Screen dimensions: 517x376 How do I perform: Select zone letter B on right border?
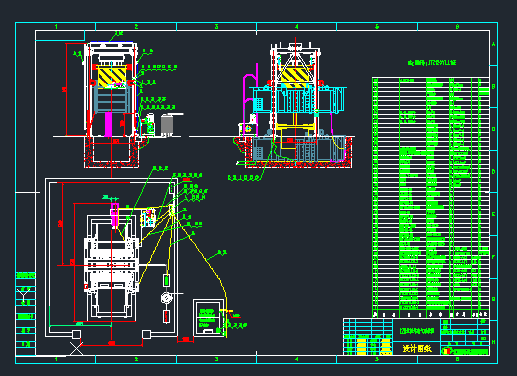[x=494, y=86]
